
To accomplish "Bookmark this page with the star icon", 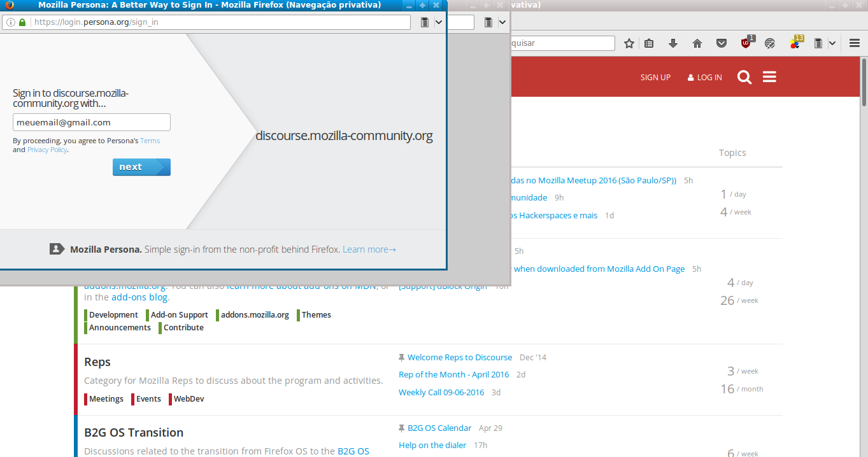I will coord(629,43).
